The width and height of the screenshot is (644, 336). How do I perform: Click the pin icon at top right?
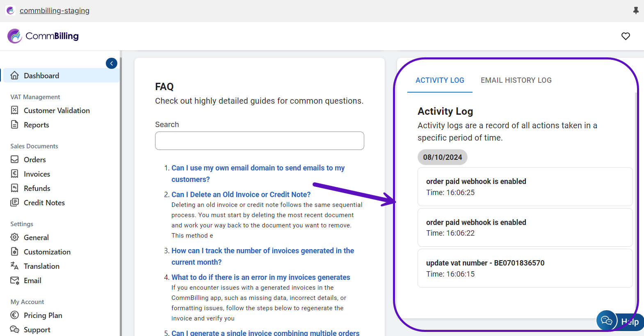[636, 11]
